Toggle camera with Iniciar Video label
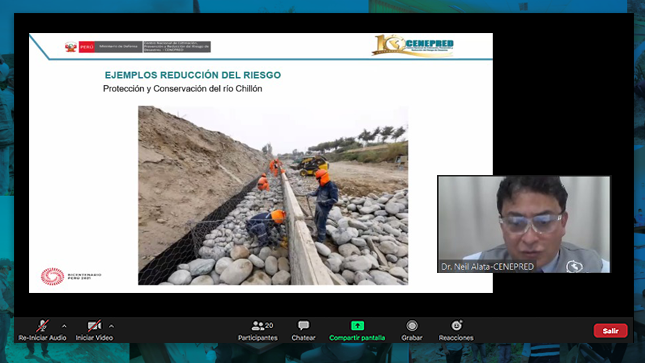This screenshot has height=363, width=645. click(x=94, y=338)
